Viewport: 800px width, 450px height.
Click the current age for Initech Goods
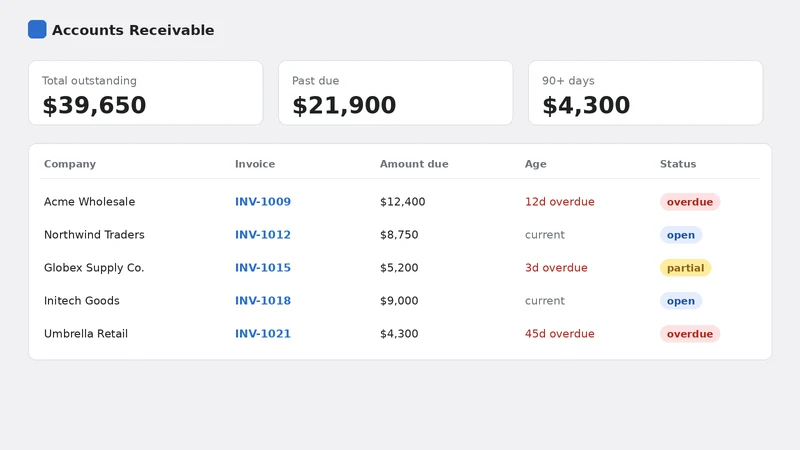[x=545, y=301]
